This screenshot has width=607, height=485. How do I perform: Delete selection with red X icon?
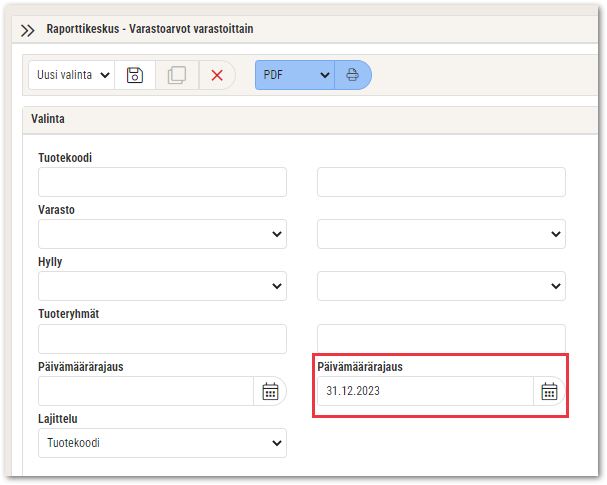tap(217, 75)
